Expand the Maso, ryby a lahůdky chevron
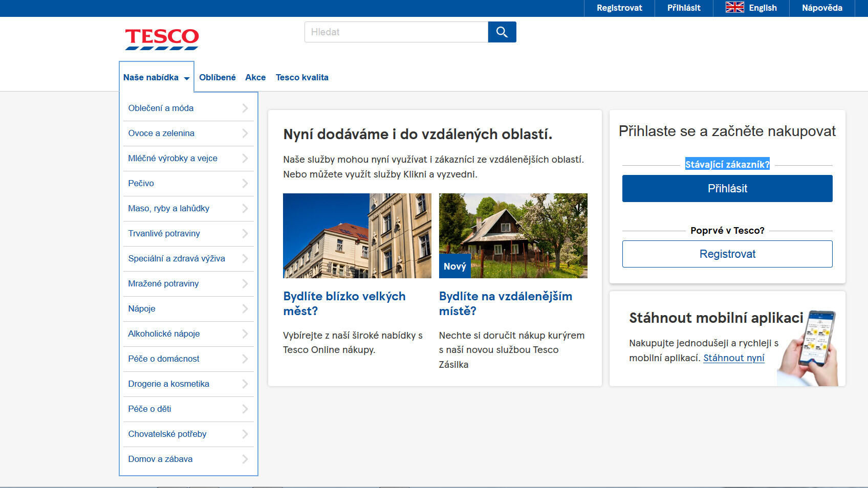868x488 pixels. [245, 209]
